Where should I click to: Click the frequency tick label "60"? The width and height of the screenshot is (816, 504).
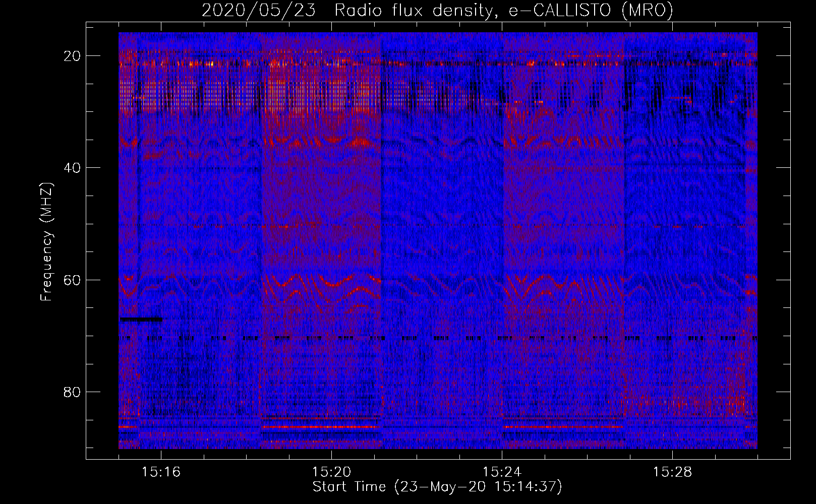point(72,280)
